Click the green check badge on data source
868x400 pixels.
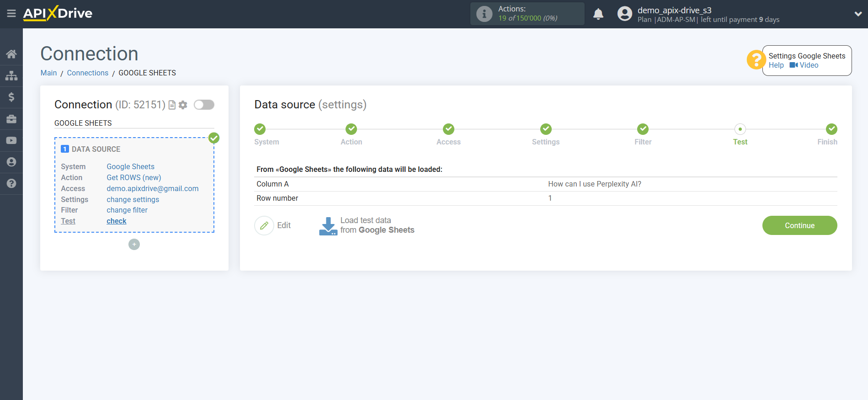tap(214, 138)
